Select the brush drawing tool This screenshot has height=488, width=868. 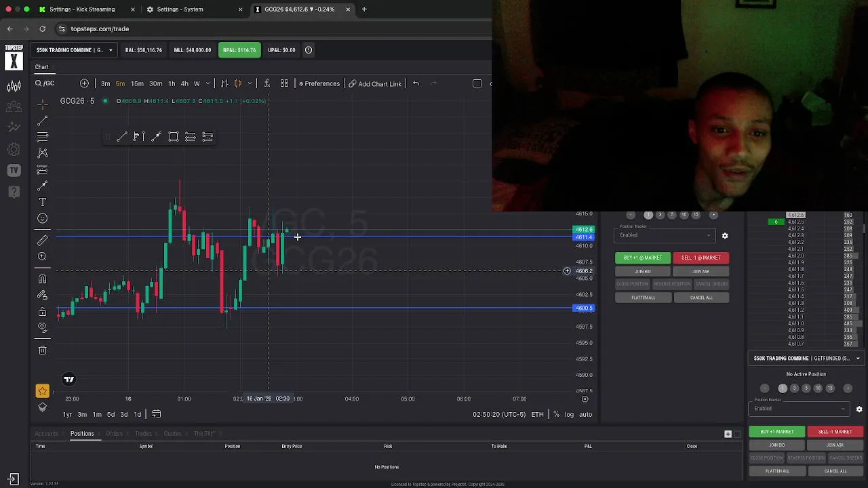point(42,186)
